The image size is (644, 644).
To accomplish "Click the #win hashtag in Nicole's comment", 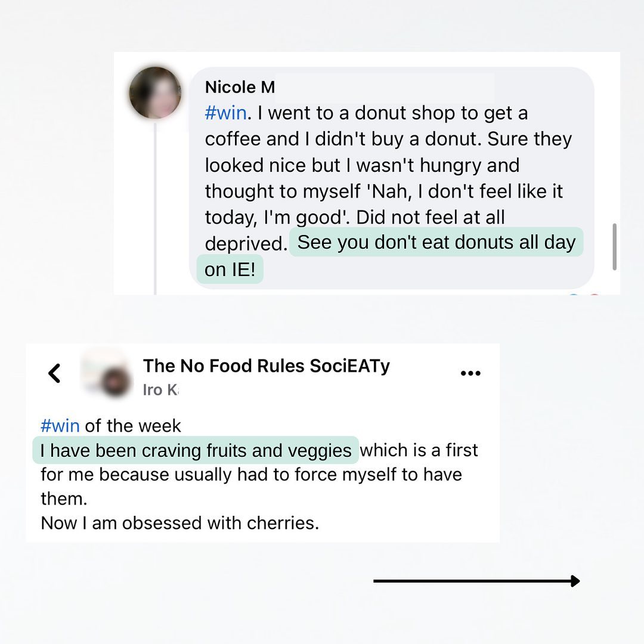I will [x=225, y=113].
